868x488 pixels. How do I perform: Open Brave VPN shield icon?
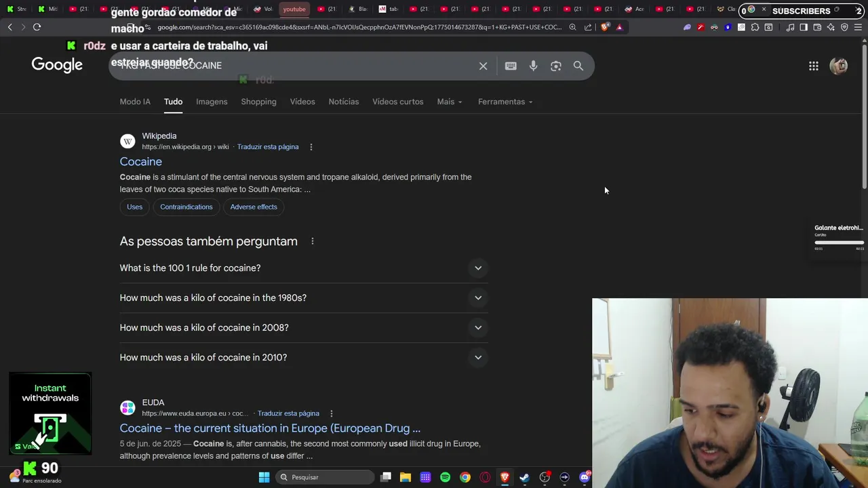click(x=844, y=27)
